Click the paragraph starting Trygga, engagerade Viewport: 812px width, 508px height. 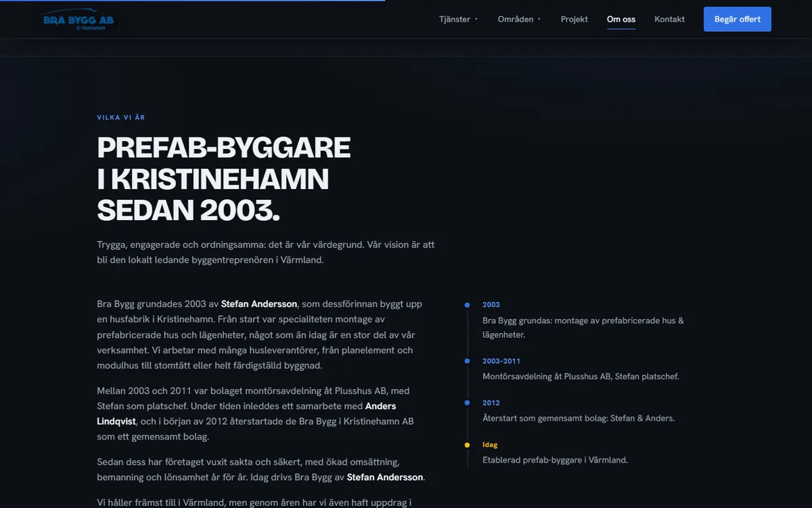[266, 252]
